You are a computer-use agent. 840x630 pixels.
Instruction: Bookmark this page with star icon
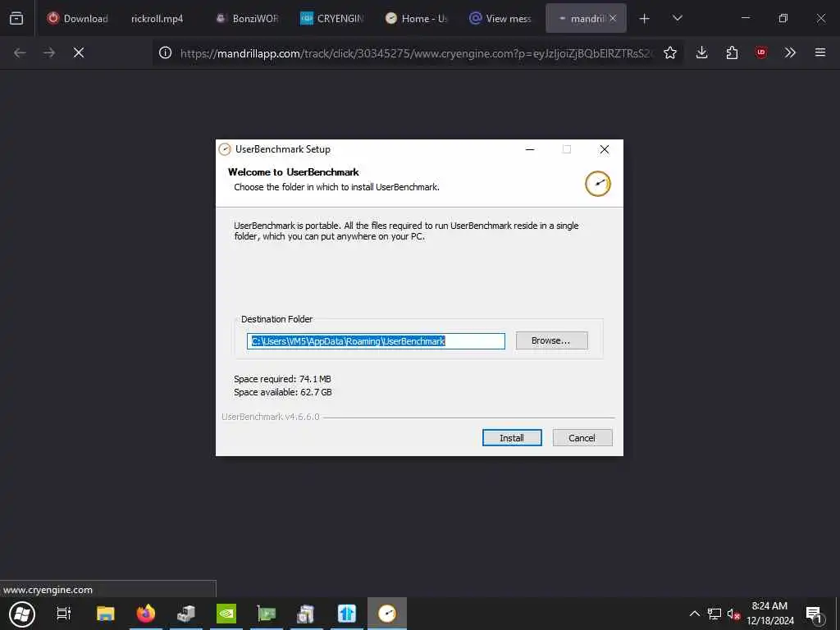669,52
